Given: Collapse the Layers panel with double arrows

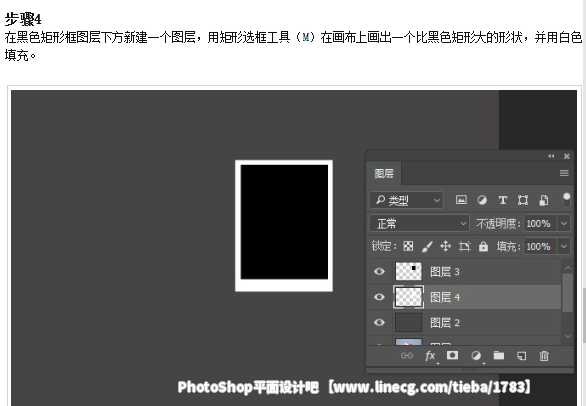Looking at the screenshot, I should point(551,156).
